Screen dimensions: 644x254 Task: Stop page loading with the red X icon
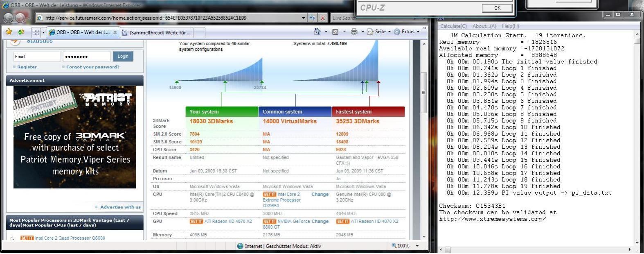click(323, 18)
